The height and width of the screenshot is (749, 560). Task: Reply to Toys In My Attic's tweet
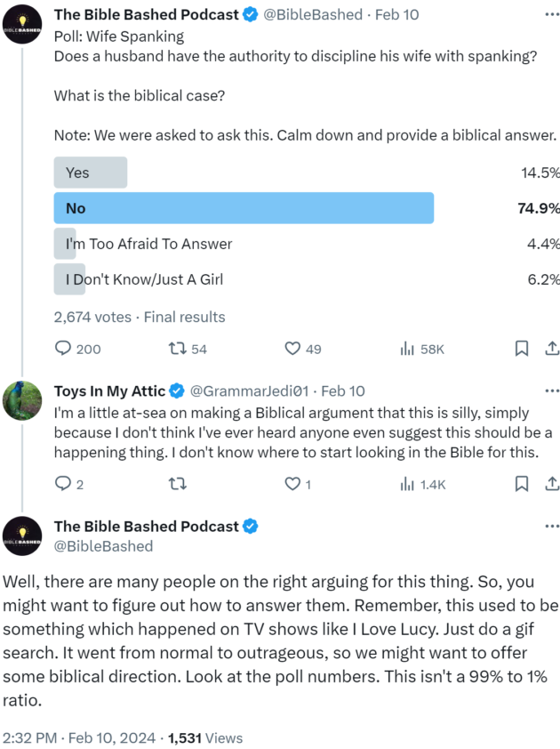(69, 484)
